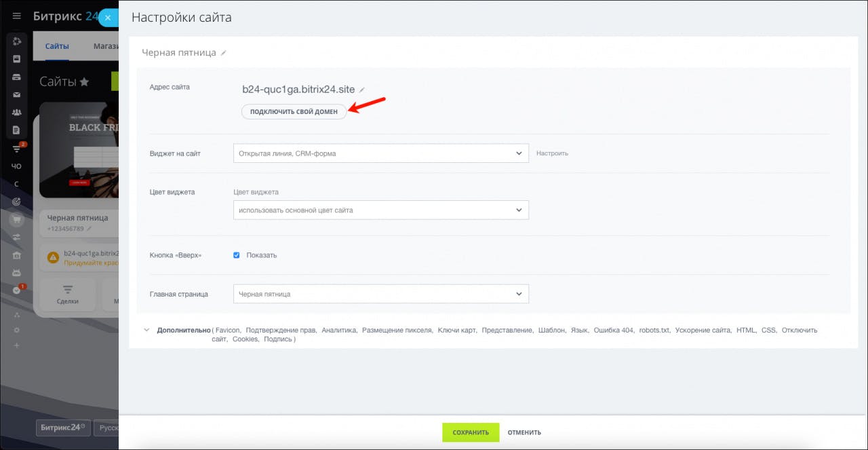
Task: Open Шаблон in Дополнительно list
Action: [553, 331]
